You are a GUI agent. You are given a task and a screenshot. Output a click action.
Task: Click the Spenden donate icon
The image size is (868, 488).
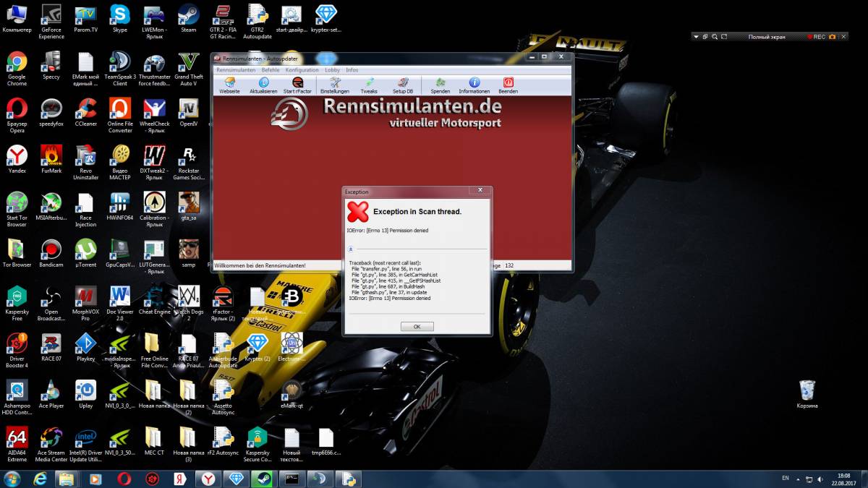(x=440, y=85)
